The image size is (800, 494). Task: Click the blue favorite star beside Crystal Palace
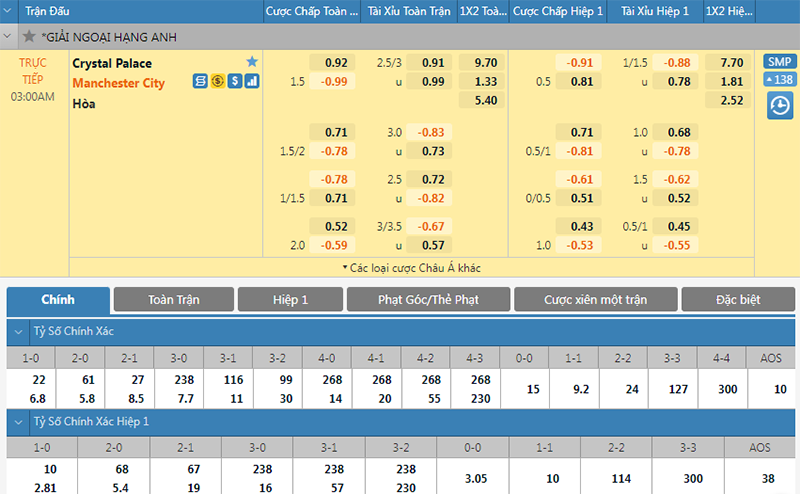pyautogui.click(x=252, y=62)
